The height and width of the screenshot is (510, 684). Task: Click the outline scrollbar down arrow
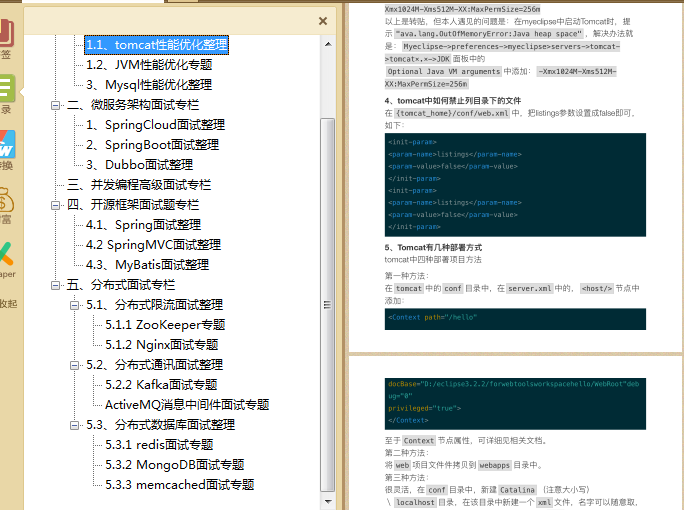coord(328,502)
